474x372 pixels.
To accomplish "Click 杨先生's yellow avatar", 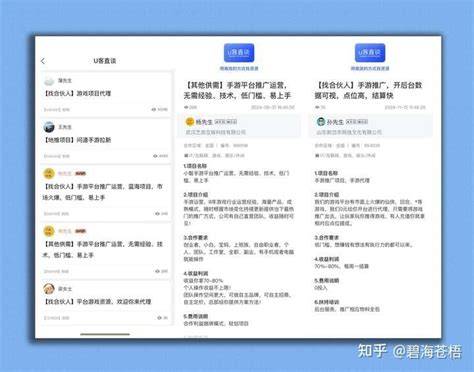I will tap(190, 122).
